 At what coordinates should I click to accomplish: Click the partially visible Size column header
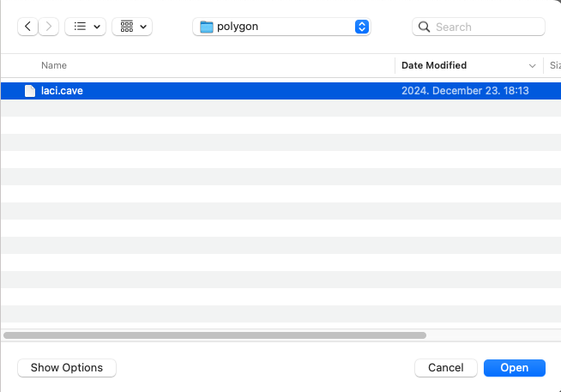tap(554, 65)
